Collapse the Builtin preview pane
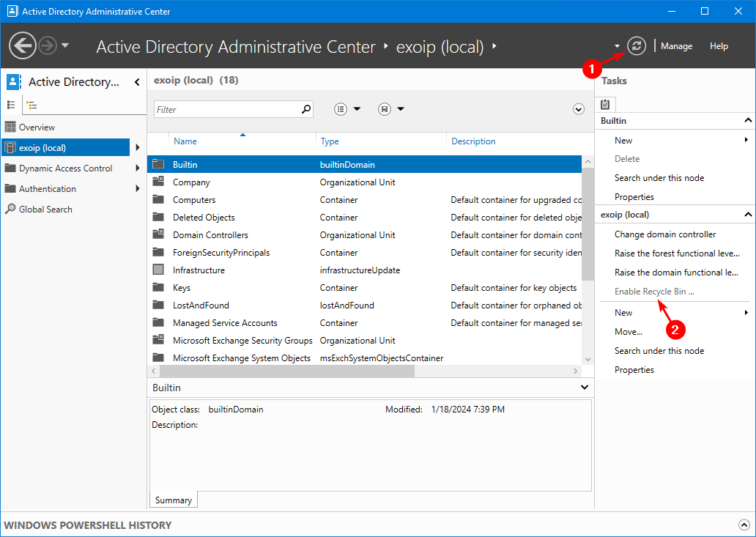The height and width of the screenshot is (537, 756). pos(584,388)
